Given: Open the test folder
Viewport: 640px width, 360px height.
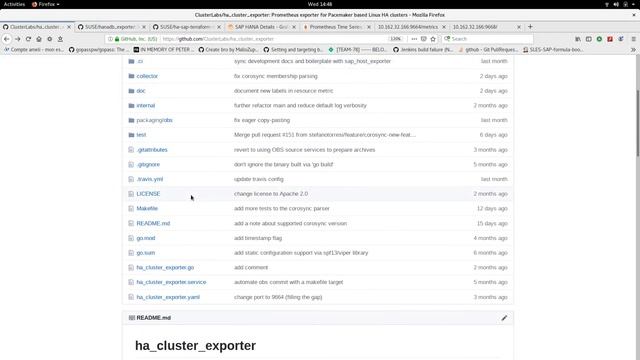Looking at the screenshot, I should [141, 135].
